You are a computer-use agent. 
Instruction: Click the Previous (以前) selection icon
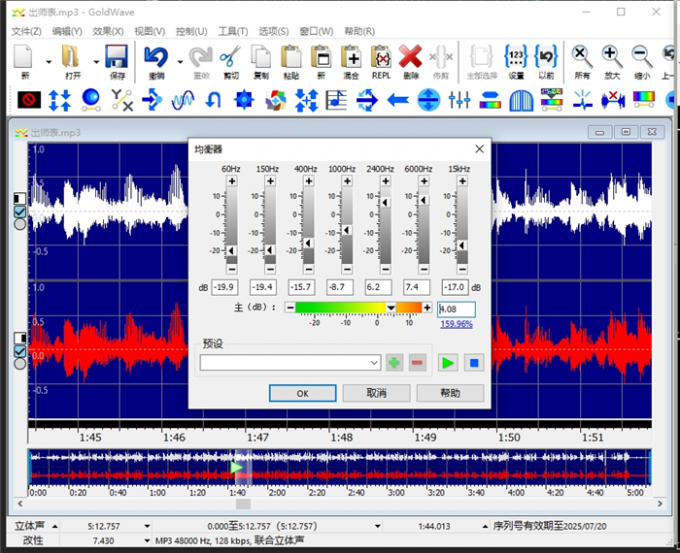(546, 56)
